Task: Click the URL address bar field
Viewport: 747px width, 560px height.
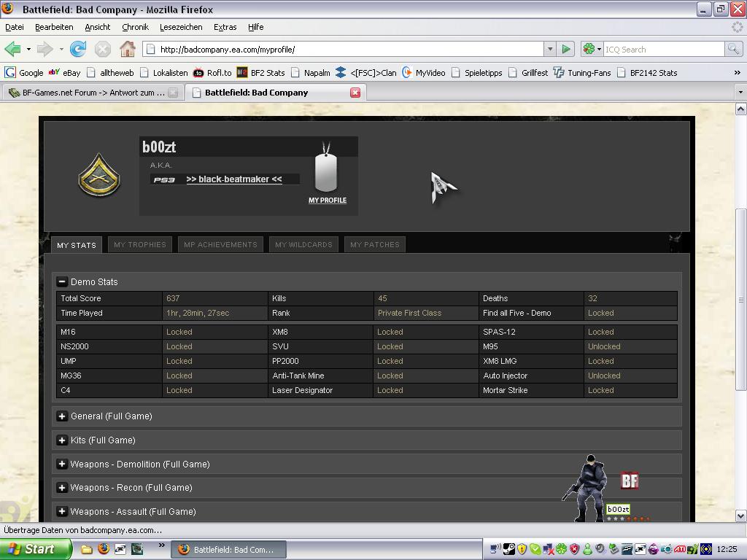Action: coord(344,49)
